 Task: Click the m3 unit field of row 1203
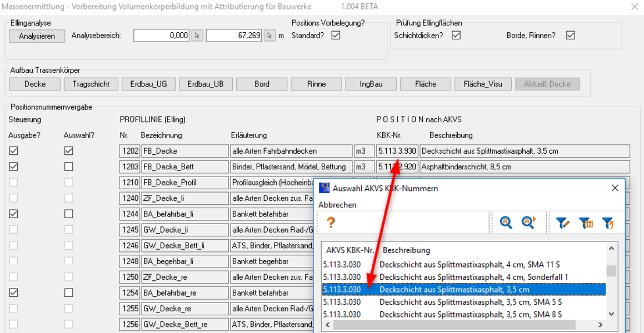tap(364, 167)
